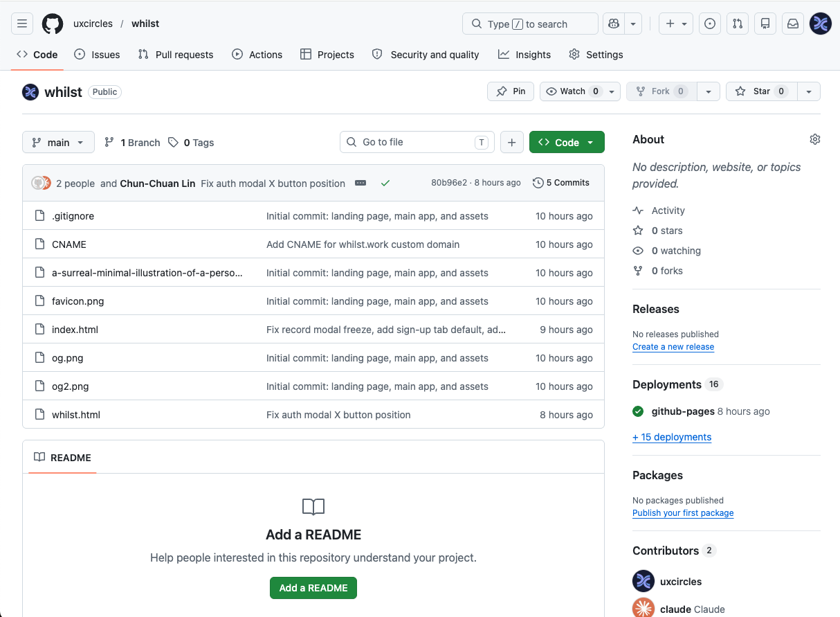
Task: Open the repository Settings tab
Action: pyautogui.click(x=596, y=55)
